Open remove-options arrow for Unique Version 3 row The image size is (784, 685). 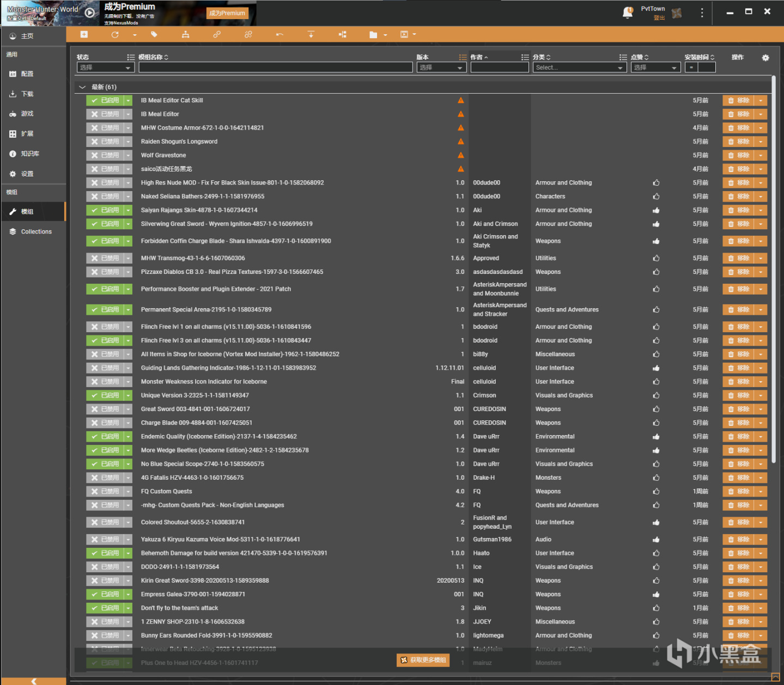click(x=761, y=396)
